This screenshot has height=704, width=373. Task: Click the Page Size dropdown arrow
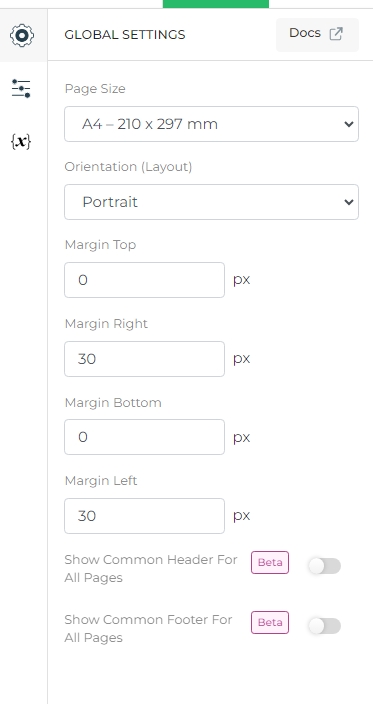point(349,124)
